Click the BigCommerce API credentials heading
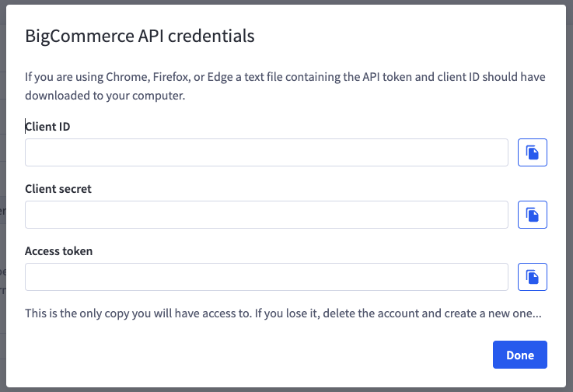Viewport: 573px width, 392px height. click(140, 36)
